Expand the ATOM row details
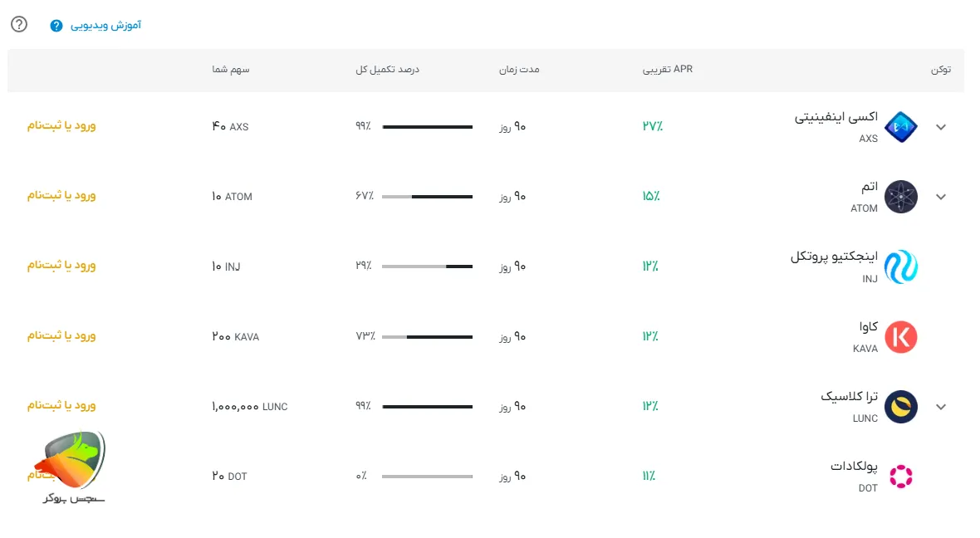The image size is (980, 538). tap(941, 197)
